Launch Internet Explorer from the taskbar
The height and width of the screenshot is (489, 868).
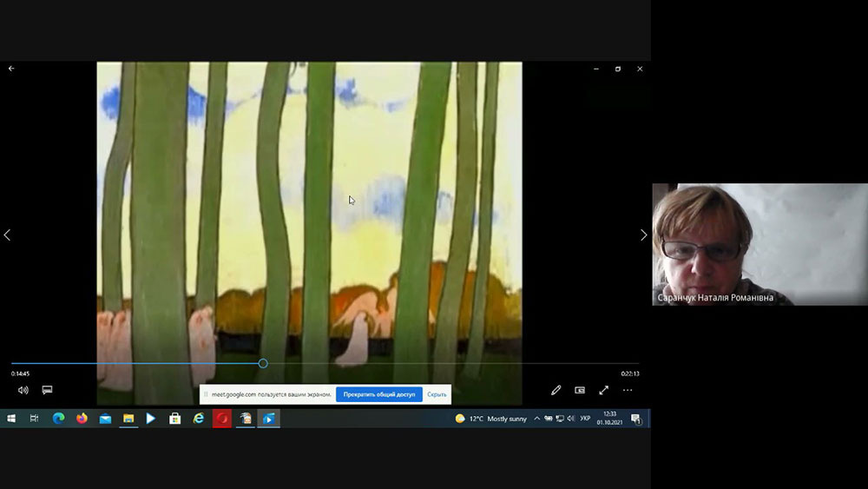tap(198, 419)
